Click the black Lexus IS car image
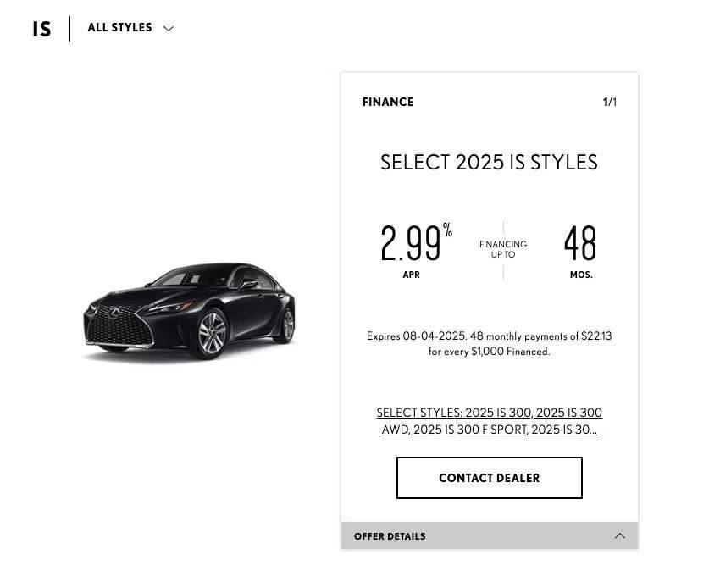Screen dimensions: 720x588 [189, 311]
